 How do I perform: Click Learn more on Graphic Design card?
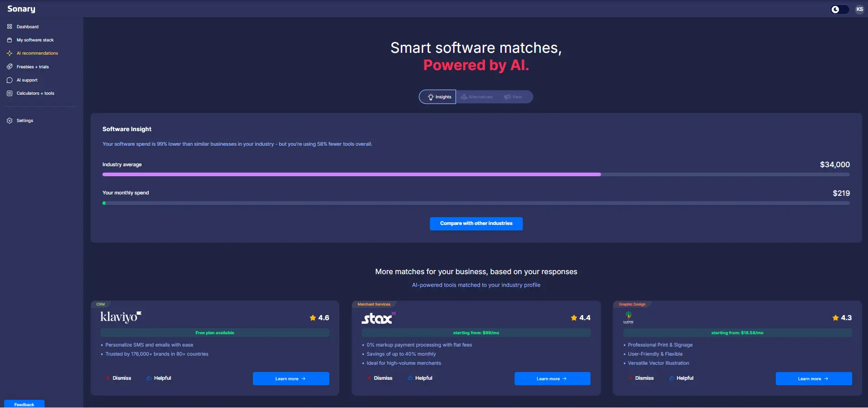[x=813, y=379]
